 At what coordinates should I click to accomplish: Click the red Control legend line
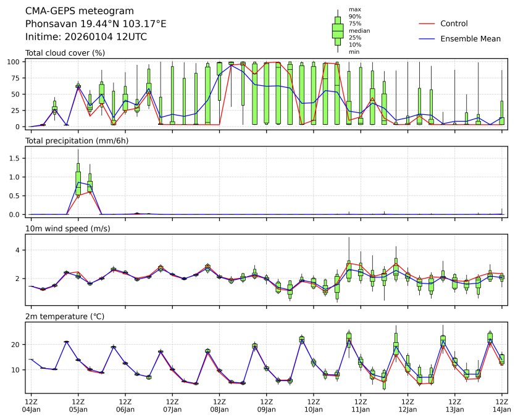427,24
